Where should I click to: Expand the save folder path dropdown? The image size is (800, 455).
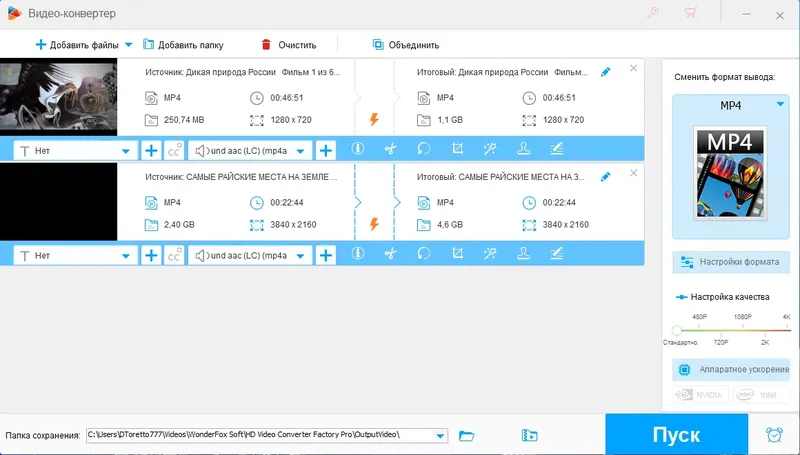coord(440,436)
